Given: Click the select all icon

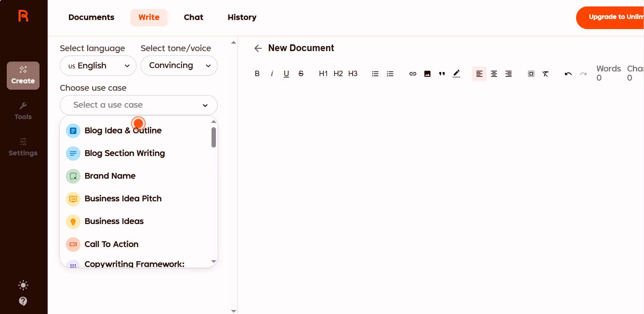Looking at the screenshot, I should pos(531,74).
